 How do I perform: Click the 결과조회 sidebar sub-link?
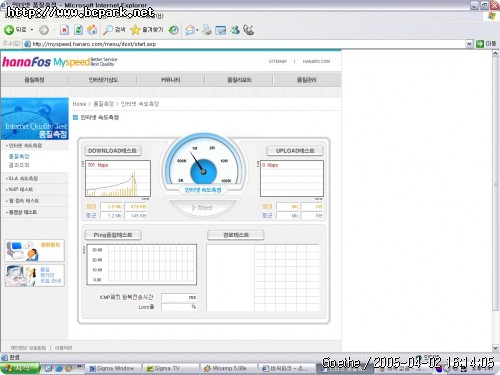click(x=19, y=165)
